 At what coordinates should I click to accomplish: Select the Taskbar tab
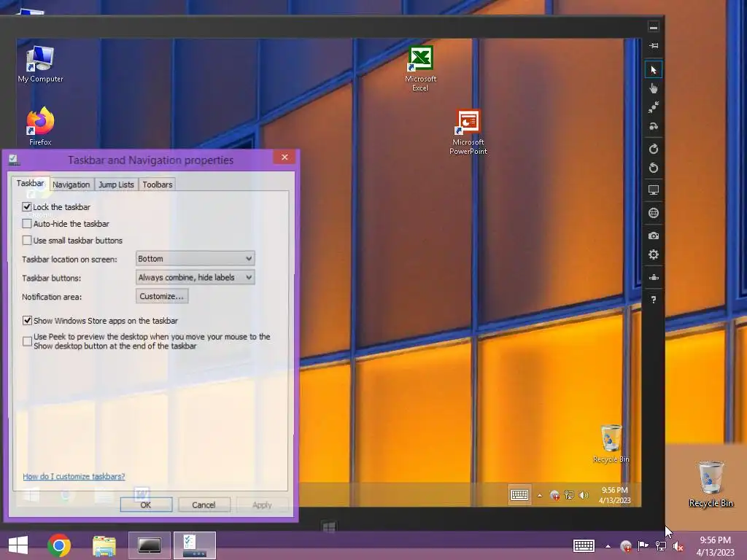pos(30,183)
